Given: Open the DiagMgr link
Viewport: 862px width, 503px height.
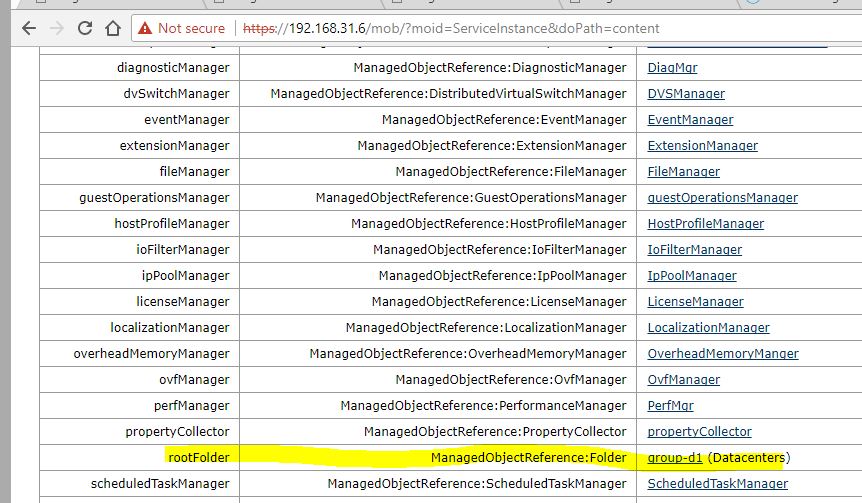Looking at the screenshot, I should [672, 68].
